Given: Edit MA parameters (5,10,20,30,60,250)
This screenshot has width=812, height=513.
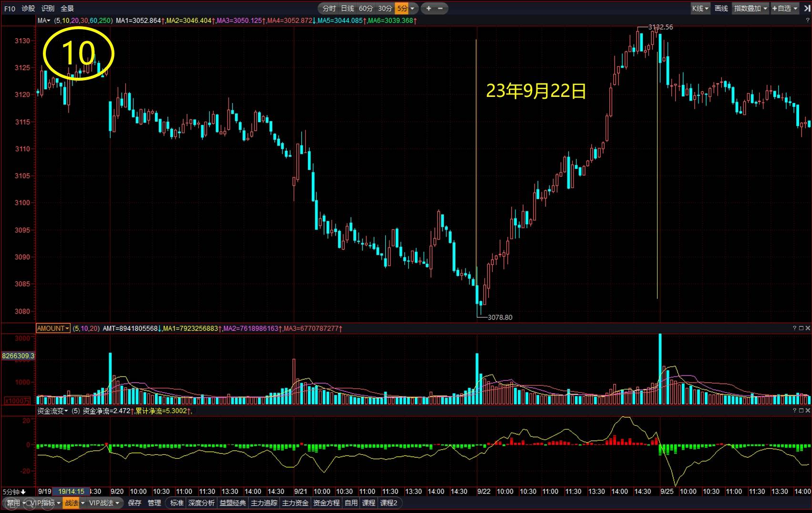Looking at the screenshot, I should [x=83, y=21].
